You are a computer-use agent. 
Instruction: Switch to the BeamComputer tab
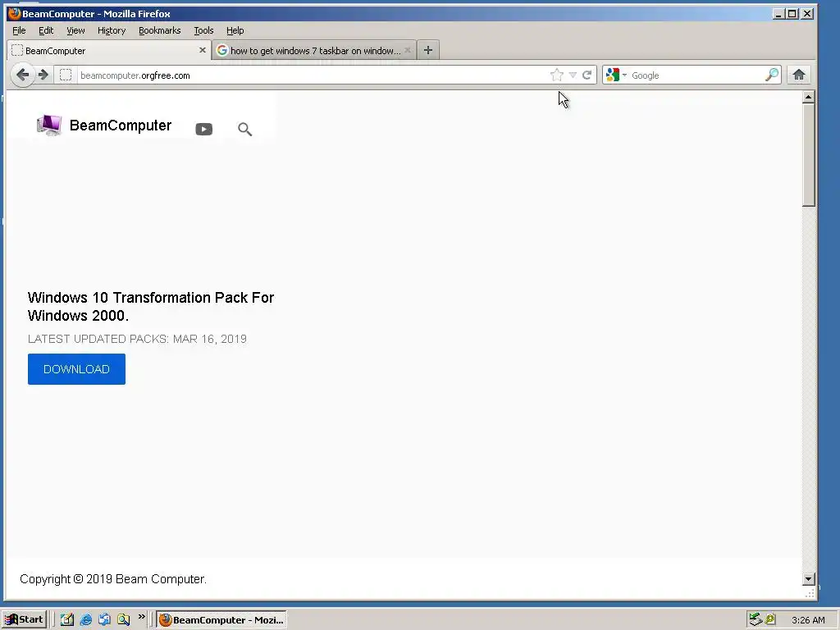coord(109,50)
